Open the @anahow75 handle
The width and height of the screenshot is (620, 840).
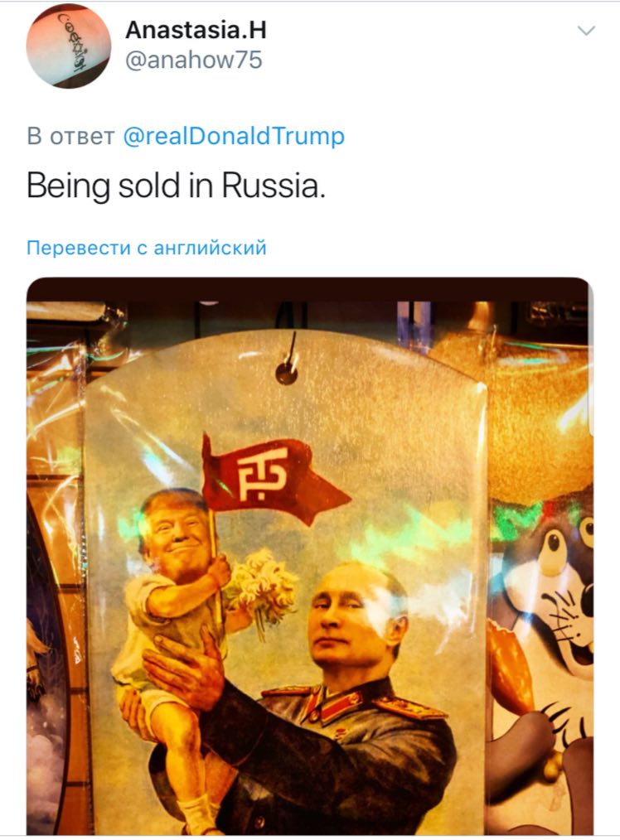coord(193,60)
